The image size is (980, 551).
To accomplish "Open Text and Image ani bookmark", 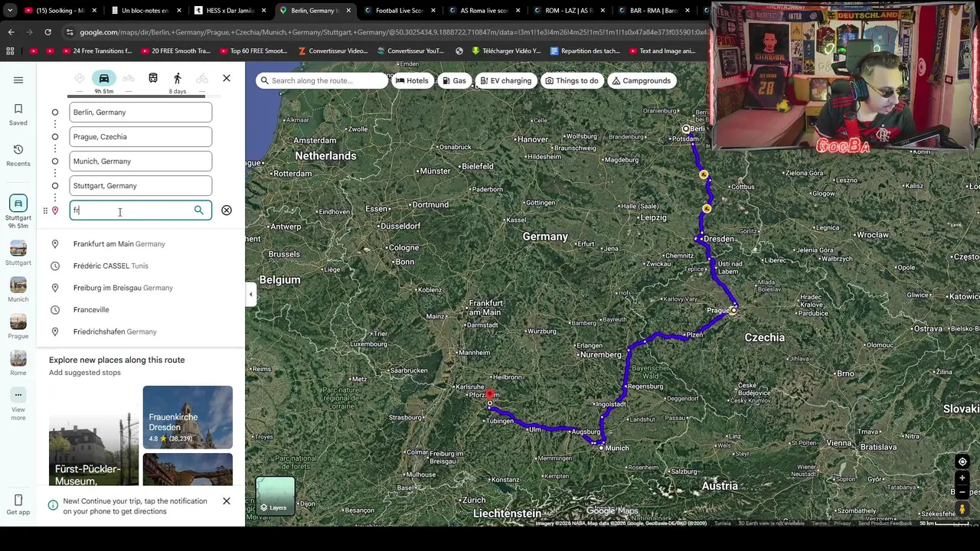I will tap(661, 51).
